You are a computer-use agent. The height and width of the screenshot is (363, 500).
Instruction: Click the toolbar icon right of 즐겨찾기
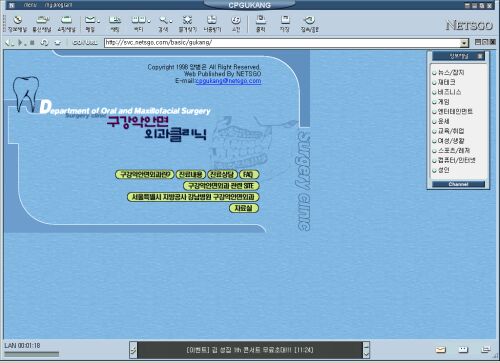(212, 23)
